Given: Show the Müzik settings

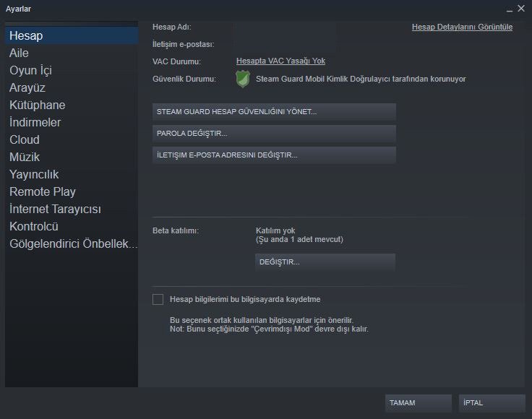Looking at the screenshot, I should (x=25, y=157).
